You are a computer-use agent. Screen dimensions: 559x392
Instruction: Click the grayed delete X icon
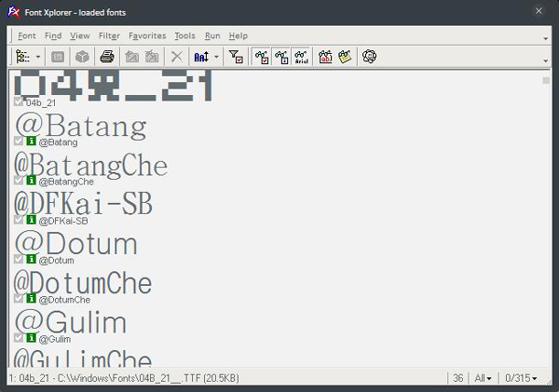[177, 57]
